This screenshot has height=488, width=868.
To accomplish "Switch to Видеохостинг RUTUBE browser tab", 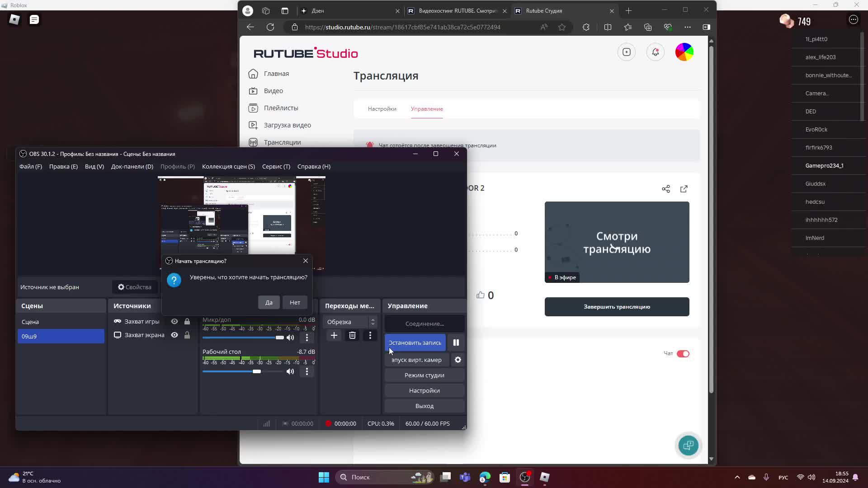I will coord(457,11).
